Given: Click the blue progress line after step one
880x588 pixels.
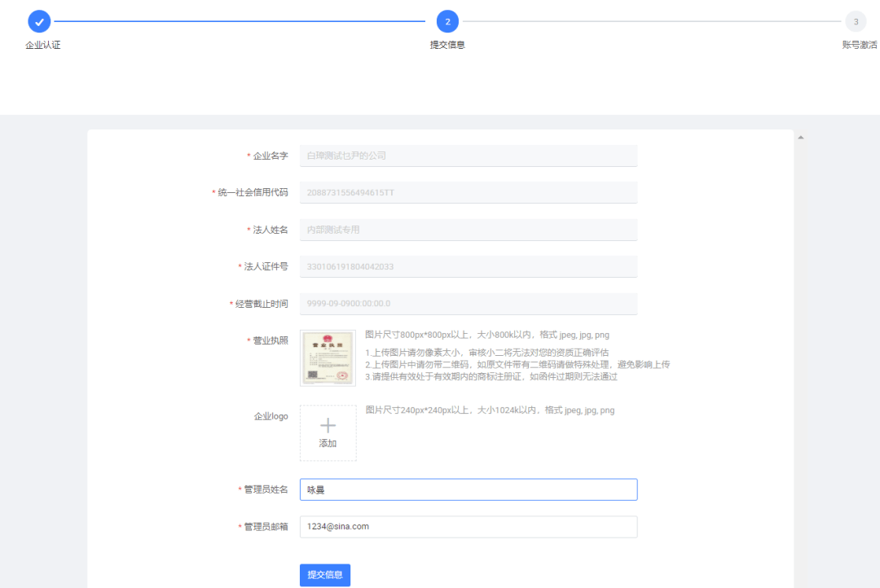Looking at the screenshot, I should [x=240, y=21].
